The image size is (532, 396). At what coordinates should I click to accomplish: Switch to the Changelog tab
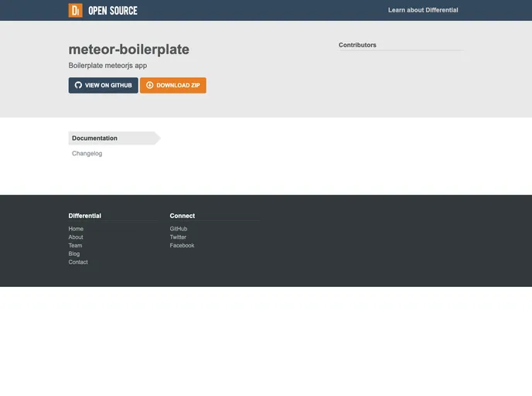(87, 153)
